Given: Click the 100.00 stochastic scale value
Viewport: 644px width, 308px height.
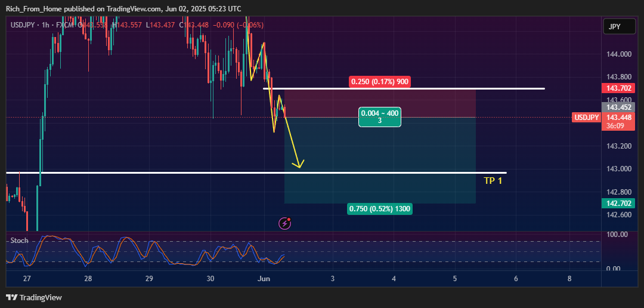Looking at the screenshot, I should 618,235.
